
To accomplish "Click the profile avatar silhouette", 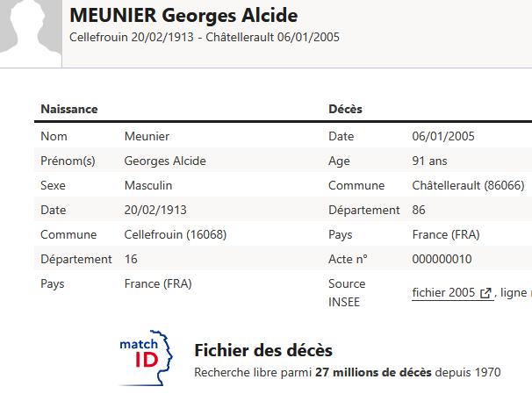I will tap(30, 26).
